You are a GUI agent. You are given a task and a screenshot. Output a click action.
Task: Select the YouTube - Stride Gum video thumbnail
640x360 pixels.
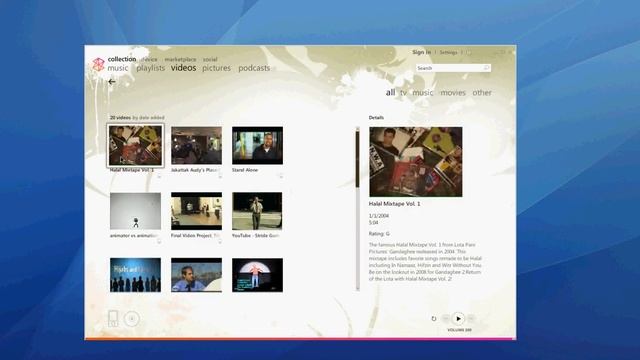click(x=257, y=211)
